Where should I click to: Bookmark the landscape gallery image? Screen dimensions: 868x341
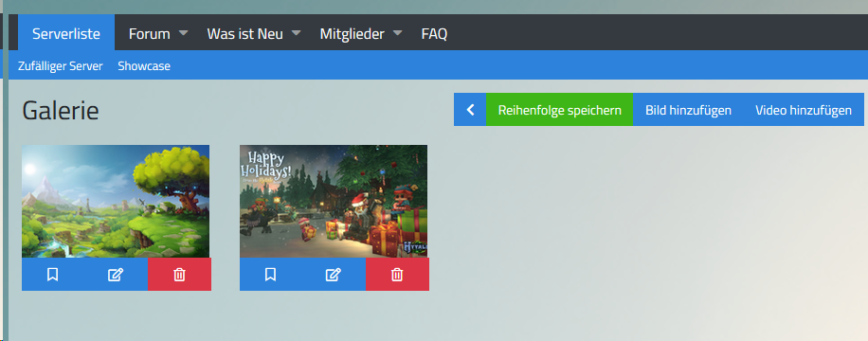pyautogui.click(x=52, y=274)
